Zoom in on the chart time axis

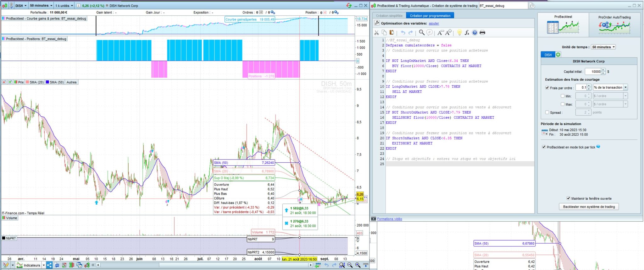tap(358, 265)
